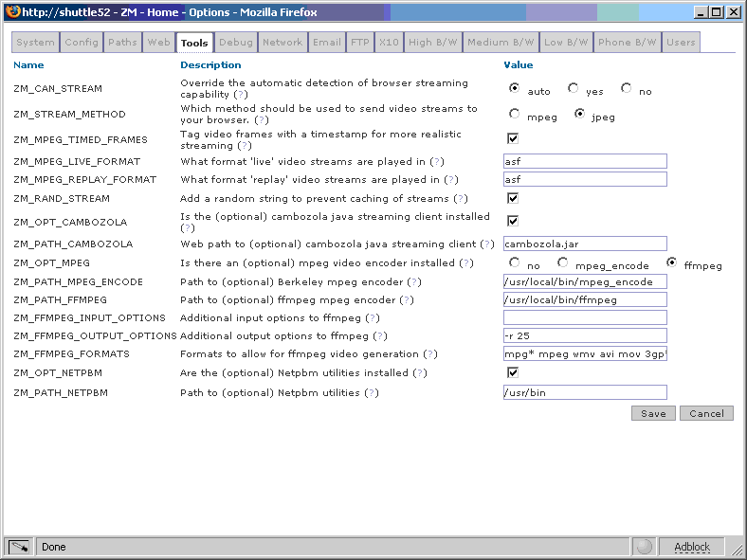Click the round indicator icon beside Adblock

[645, 547]
